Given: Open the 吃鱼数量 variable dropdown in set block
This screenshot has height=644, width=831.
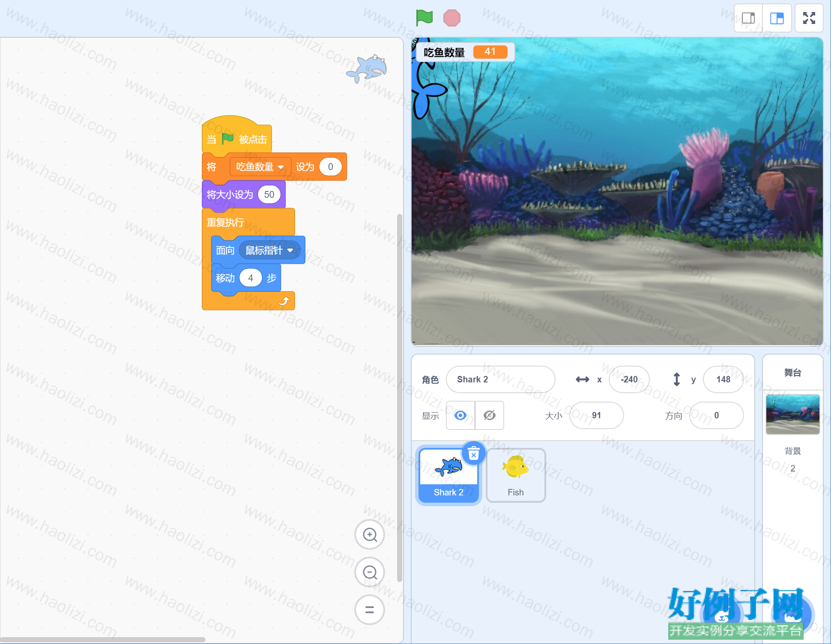Looking at the screenshot, I should (x=260, y=167).
